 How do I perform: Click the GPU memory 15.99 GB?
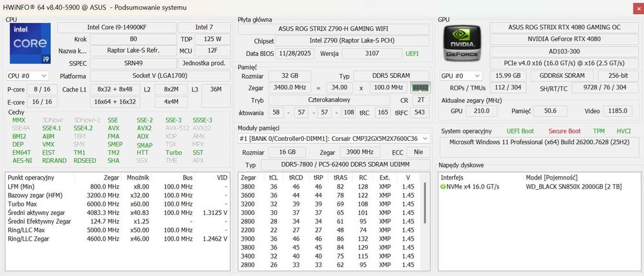508,76
